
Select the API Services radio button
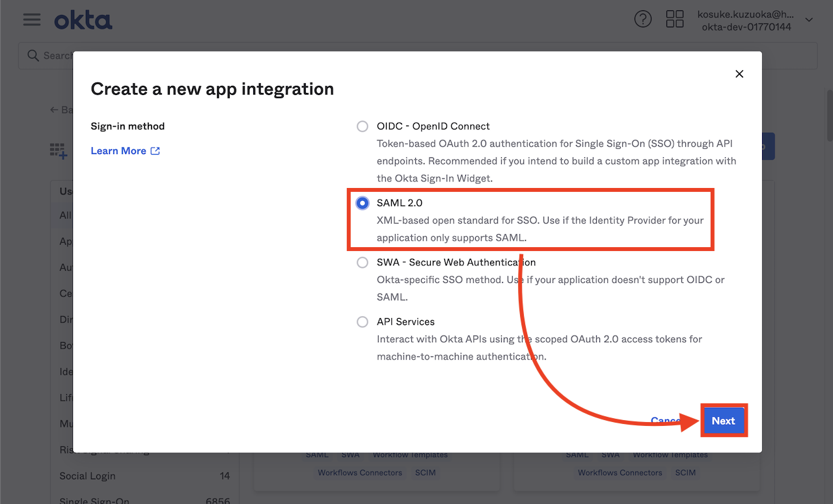[x=362, y=322]
